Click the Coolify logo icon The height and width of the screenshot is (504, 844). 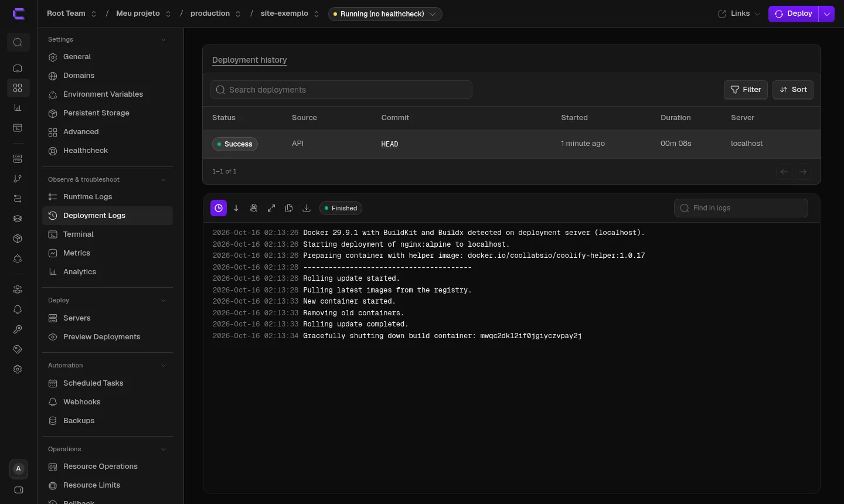pyautogui.click(x=19, y=14)
